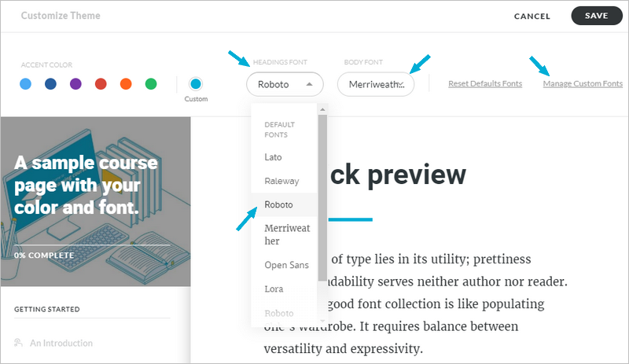Image resolution: width=629 pixels, height=364 pixels.
Task: Click the DEFAULT FONTS list header
Action: point(280,130)
